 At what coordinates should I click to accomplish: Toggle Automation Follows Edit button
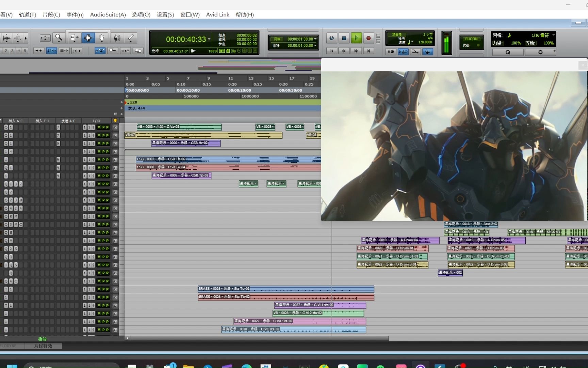[100, 50]
